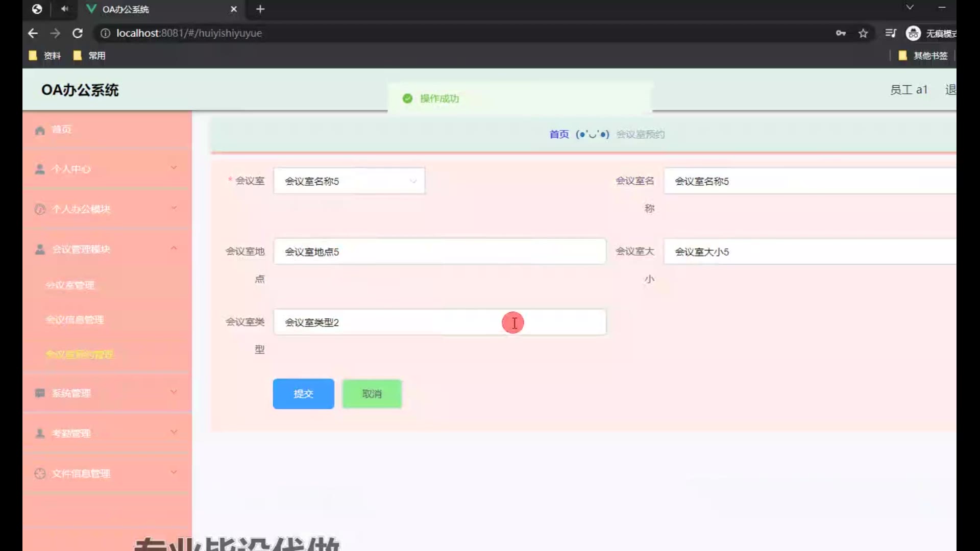
Task: Close the OA办公系统 browser tab
Action: pos(234,9)
